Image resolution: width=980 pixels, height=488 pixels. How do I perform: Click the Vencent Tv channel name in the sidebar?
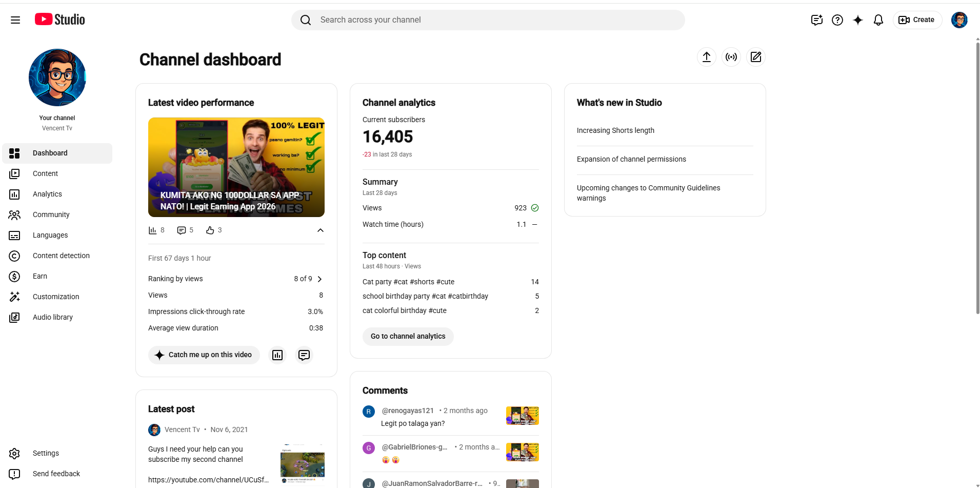coord(57,128)
